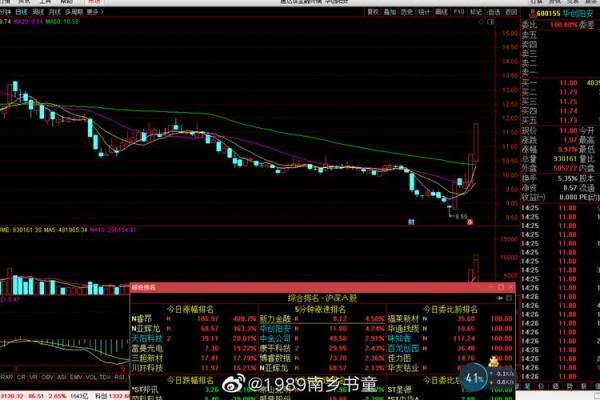Click the 复权 toolbar button

coord(373,12)
